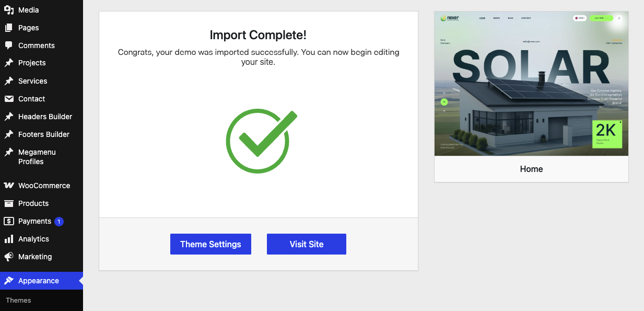The width and height of the screenshot is (644, 311).
Task: Click the Visit Site button
Action: tap(307, 244)
